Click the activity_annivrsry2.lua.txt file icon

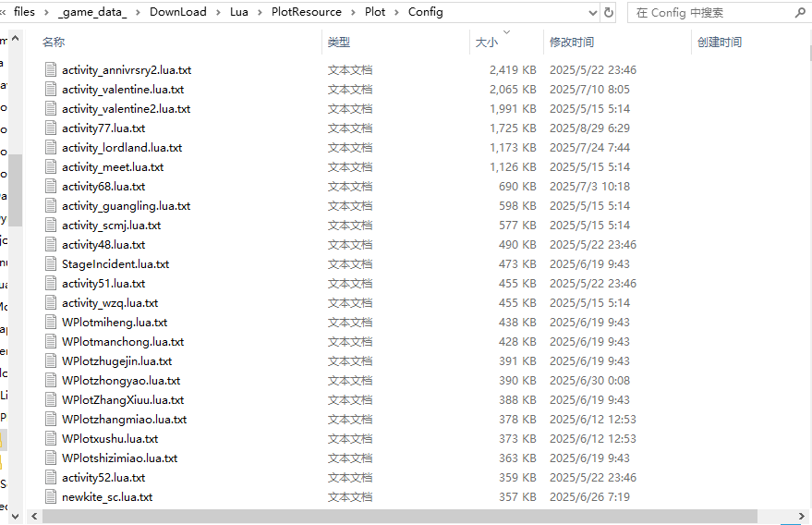51,70
